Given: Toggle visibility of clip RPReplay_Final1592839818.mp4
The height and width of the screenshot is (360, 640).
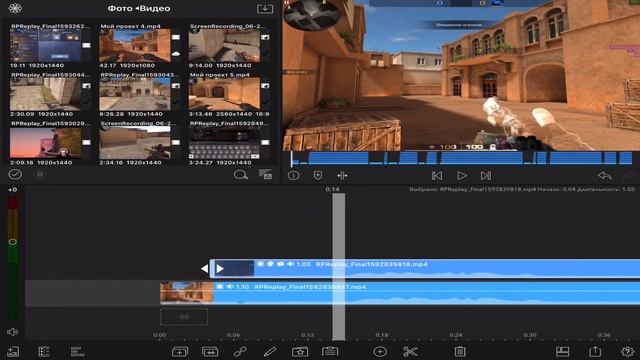Looking at the screenshot, I should coord(260,264).
